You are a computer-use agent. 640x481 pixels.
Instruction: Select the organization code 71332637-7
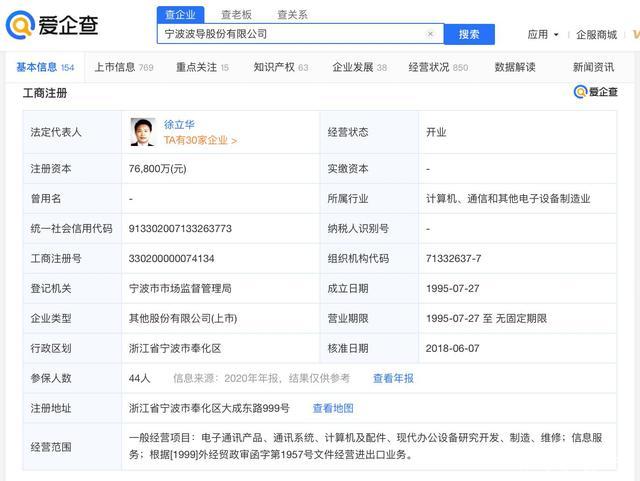click(453, 258)
